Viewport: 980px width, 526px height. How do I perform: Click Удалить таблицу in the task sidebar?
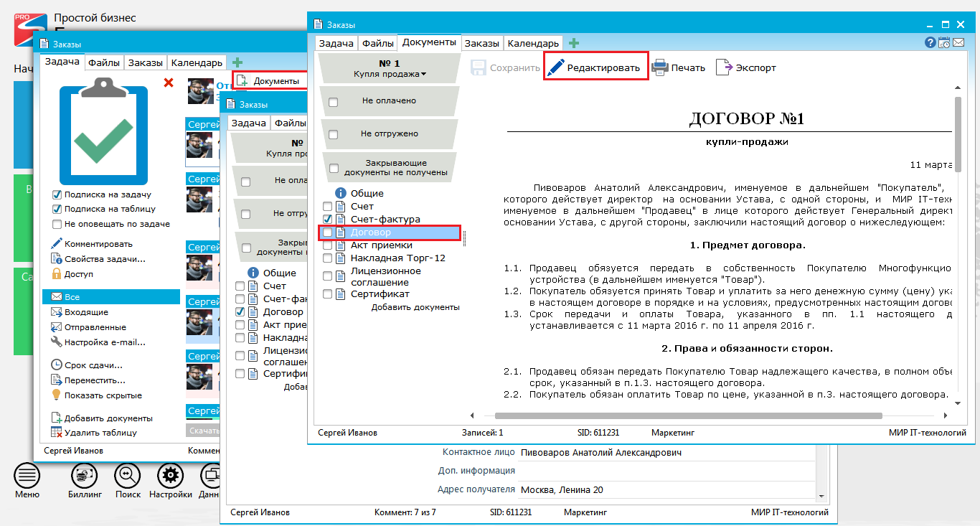coord(94,433)
